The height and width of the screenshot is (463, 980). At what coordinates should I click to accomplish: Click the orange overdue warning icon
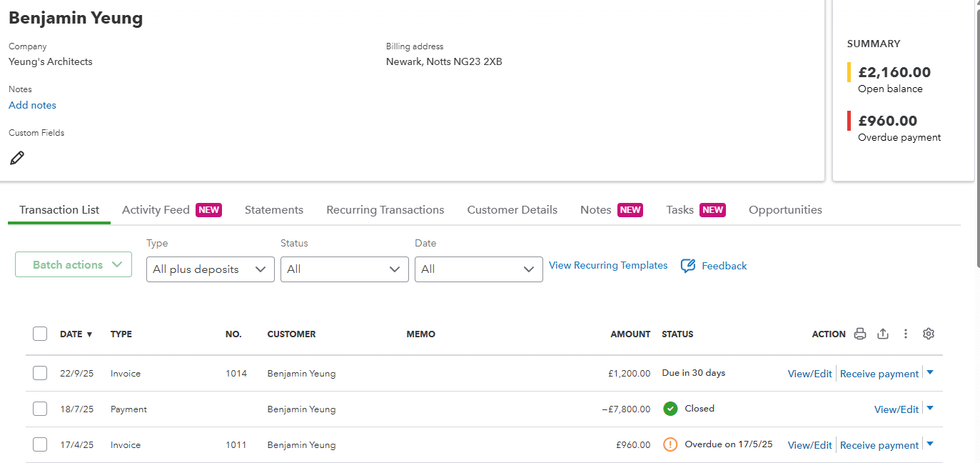click(x=670, y=444)
